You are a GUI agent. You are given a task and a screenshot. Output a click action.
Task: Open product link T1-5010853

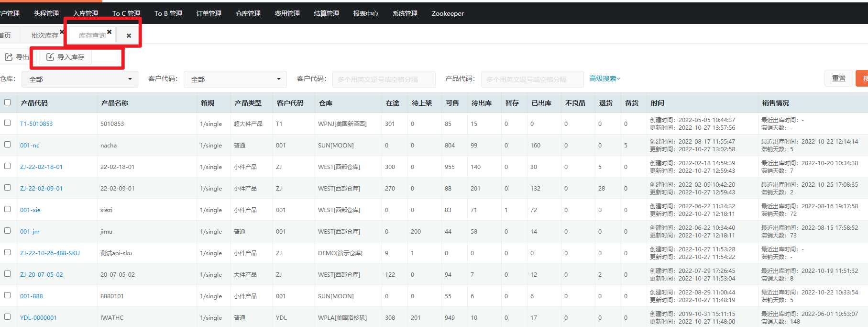coord(36,124)
